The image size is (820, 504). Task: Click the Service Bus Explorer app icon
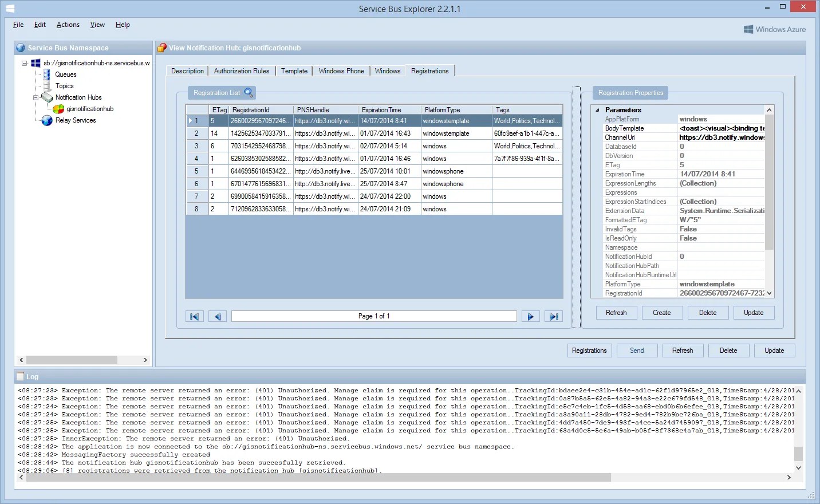tap(10, 9)
